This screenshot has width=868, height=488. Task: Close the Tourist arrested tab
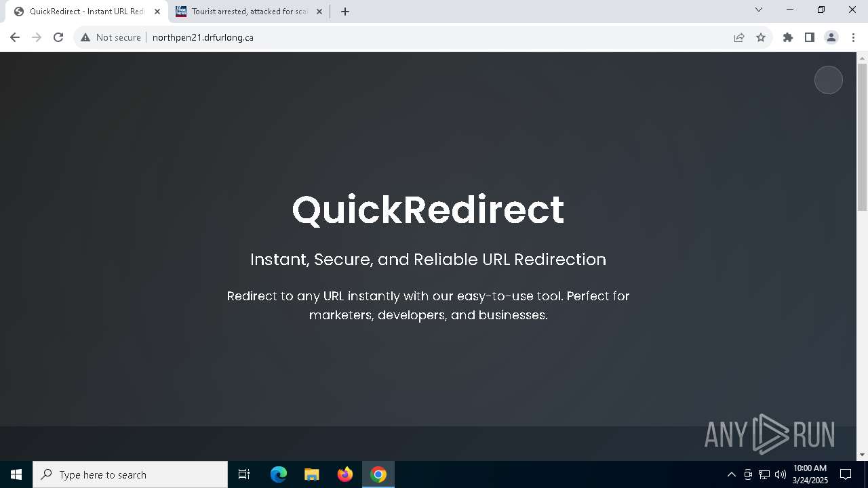tap(320, 12)
